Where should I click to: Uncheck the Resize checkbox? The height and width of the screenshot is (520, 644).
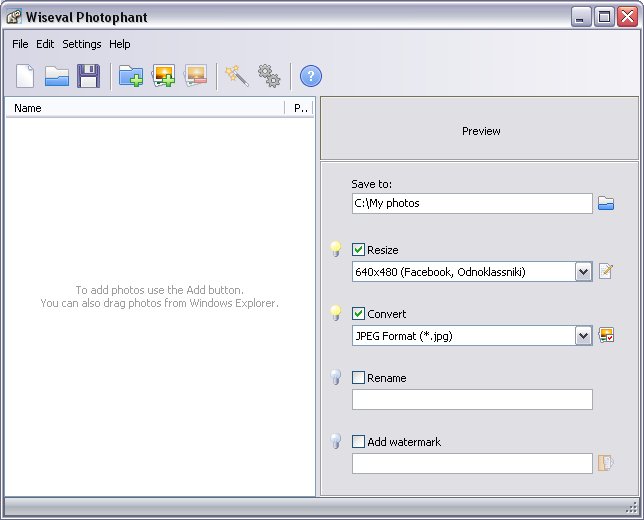(x=358, y=249)
